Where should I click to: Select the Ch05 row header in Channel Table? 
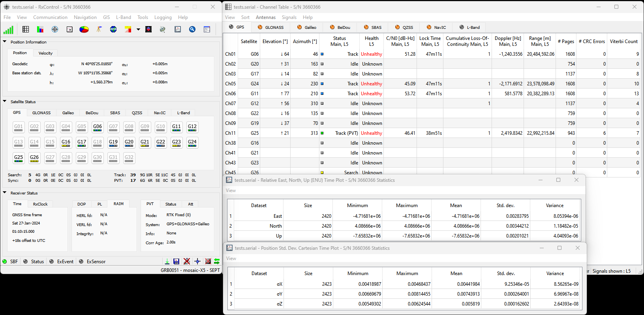(x=231, y=84)
